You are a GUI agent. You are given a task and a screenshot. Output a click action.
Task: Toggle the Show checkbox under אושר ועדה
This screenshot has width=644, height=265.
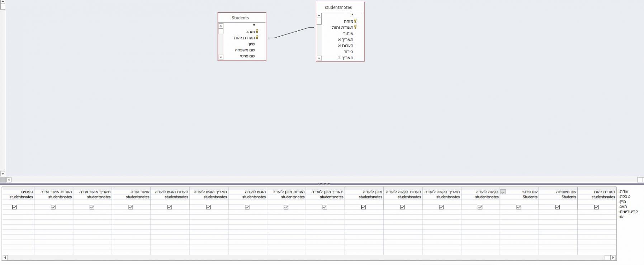[131, 207]
